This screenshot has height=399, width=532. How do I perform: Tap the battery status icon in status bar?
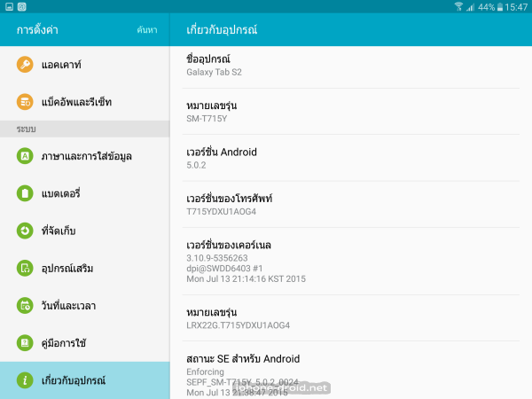click(500, 7)
